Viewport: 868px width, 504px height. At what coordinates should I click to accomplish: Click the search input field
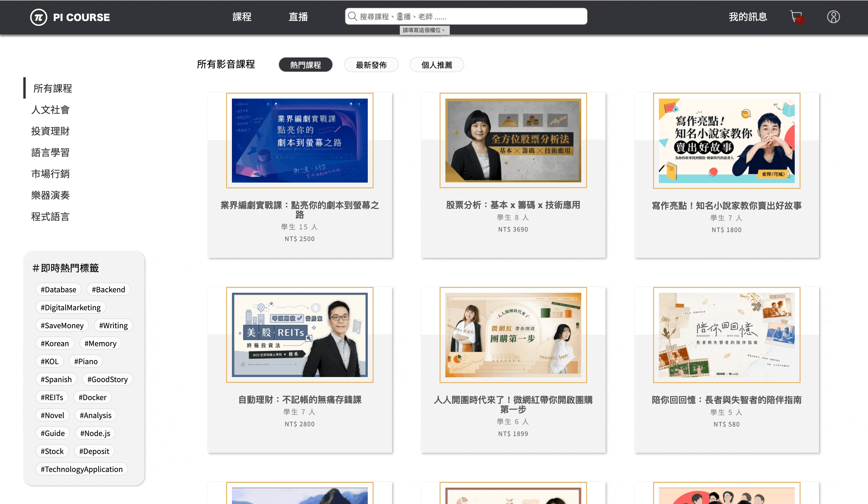click(465, 16)
